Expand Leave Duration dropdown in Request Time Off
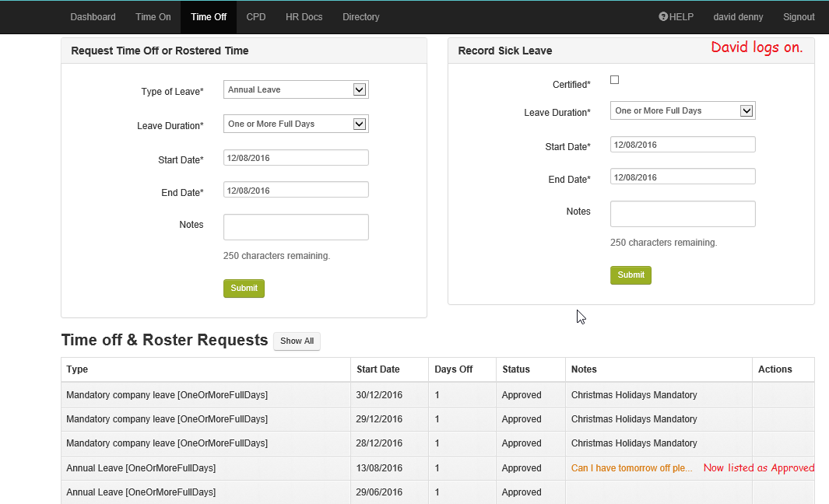The height and width of the screenshot is (504, 829). pos(296,124)
